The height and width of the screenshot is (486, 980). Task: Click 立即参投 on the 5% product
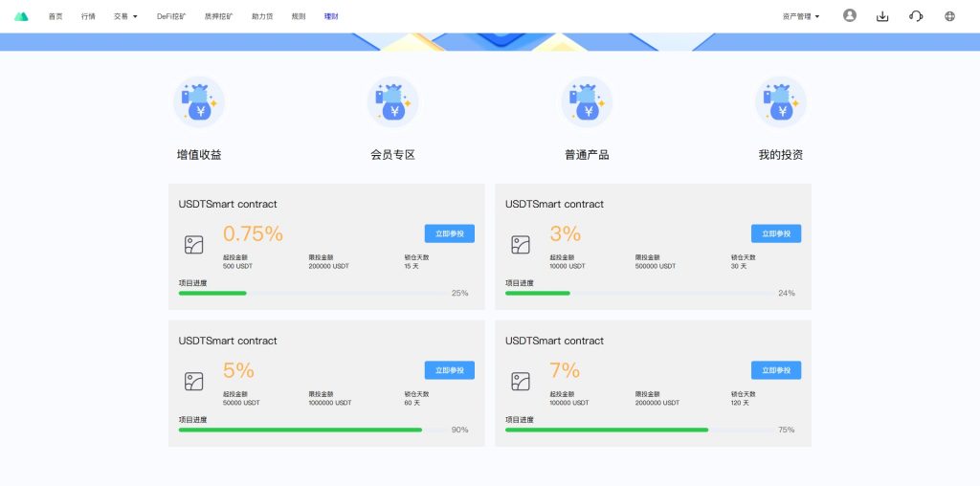point(450,370)
